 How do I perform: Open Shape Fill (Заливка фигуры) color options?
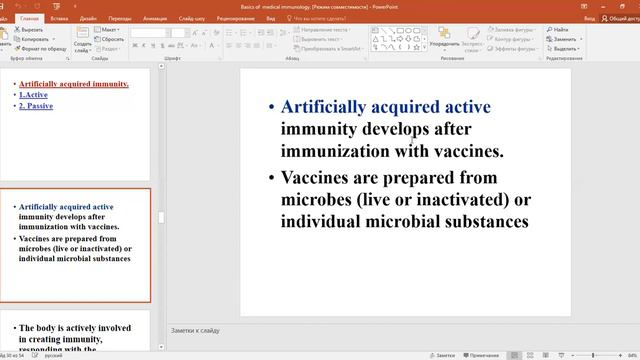(x=511, y=30)
